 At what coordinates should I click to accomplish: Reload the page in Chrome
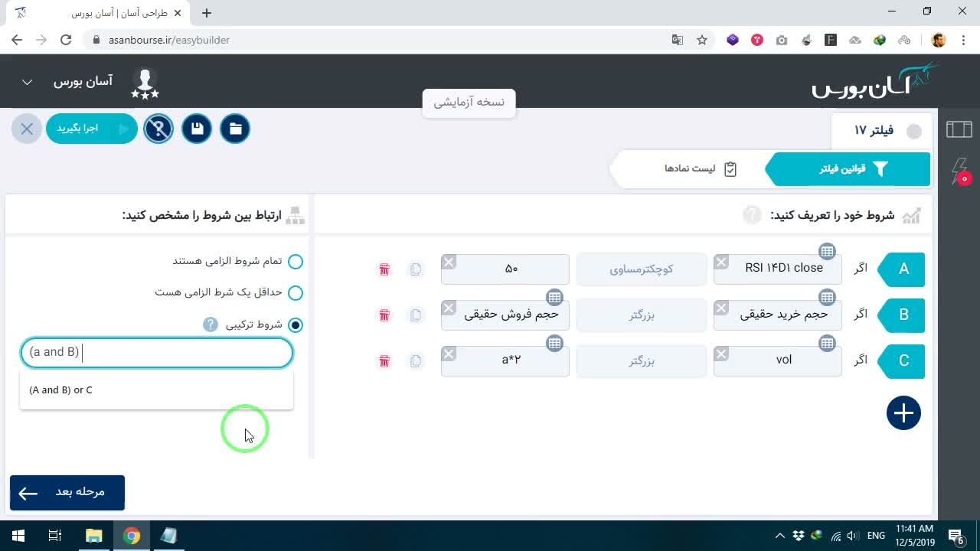(66, 40)
